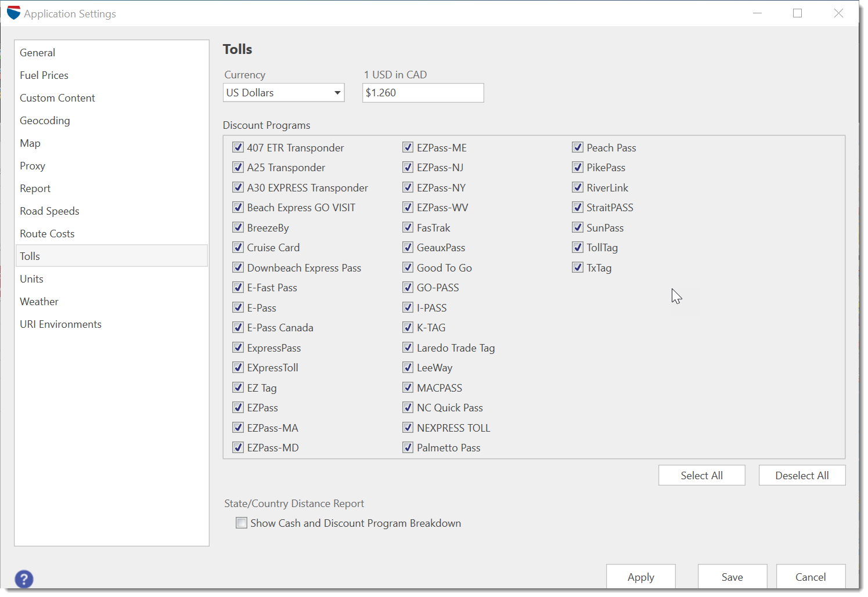This screenshot has width=868, height=597.
Task: Go to Road Speeds settings
Action: (x=111, y=211)
